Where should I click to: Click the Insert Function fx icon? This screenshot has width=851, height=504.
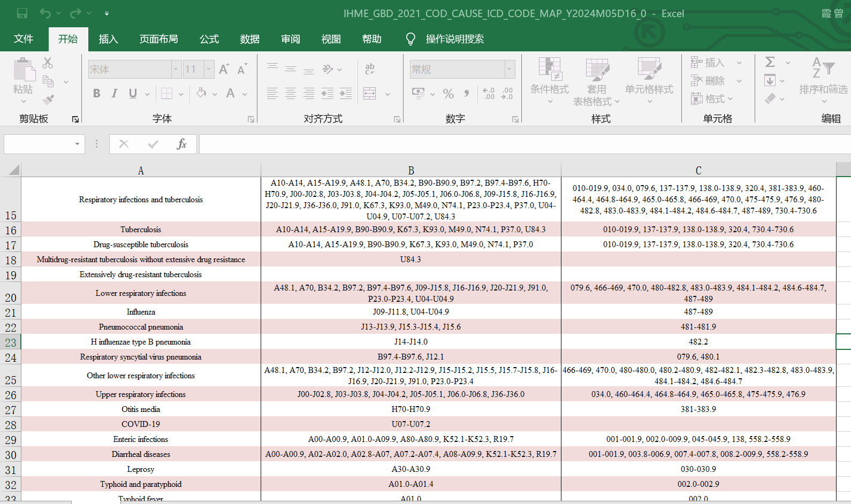click(x=181, y=144)
